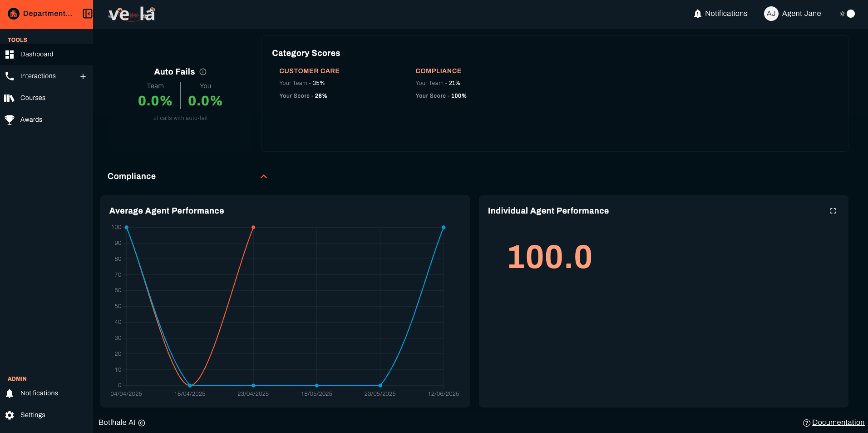Click the Awards trophy icon
868x433 pixels.
9,119
